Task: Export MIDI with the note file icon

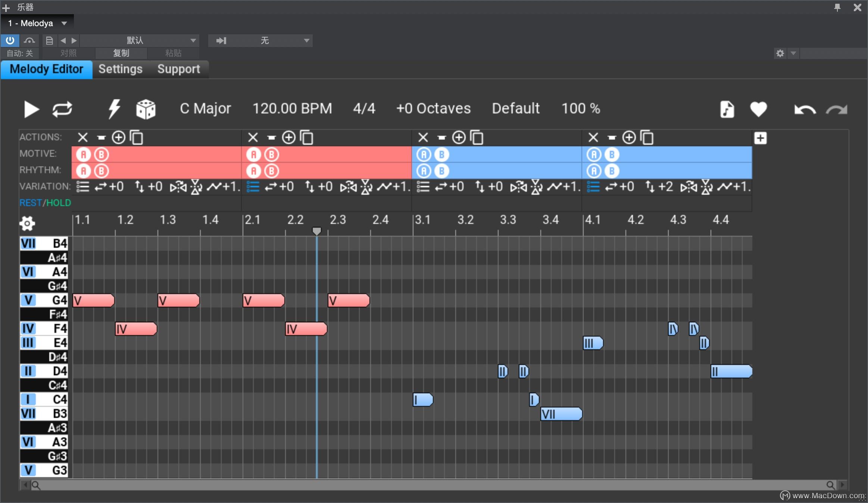Action: click(727, 109)
